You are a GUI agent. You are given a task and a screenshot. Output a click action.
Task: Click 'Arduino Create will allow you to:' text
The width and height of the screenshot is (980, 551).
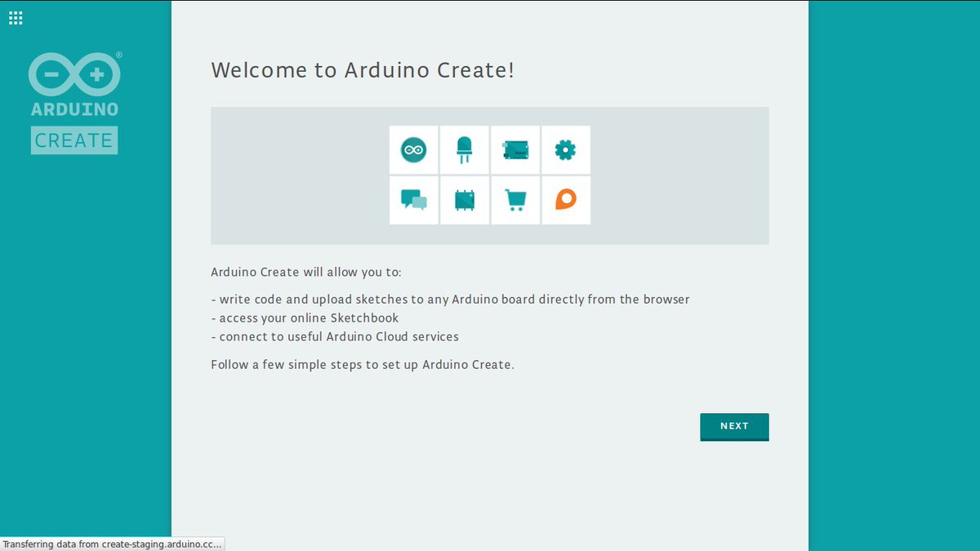(x=306, y=272)
